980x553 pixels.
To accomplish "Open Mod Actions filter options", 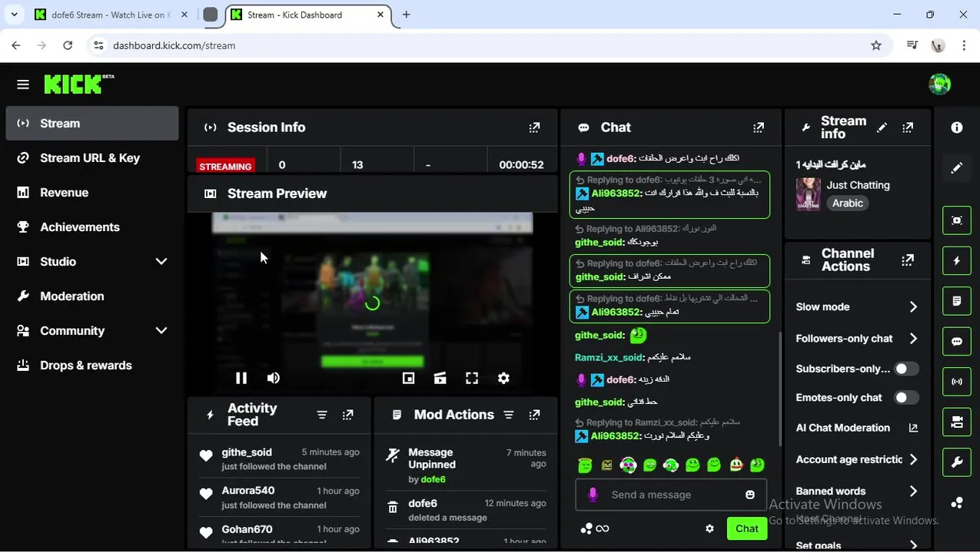I will tap(508, 415).
